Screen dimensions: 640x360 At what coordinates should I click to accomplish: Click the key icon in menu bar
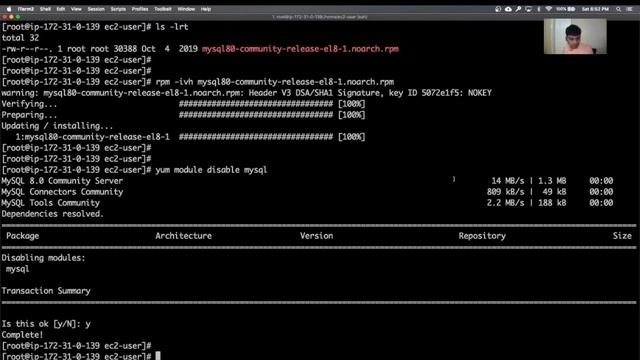tap(518, 9)
